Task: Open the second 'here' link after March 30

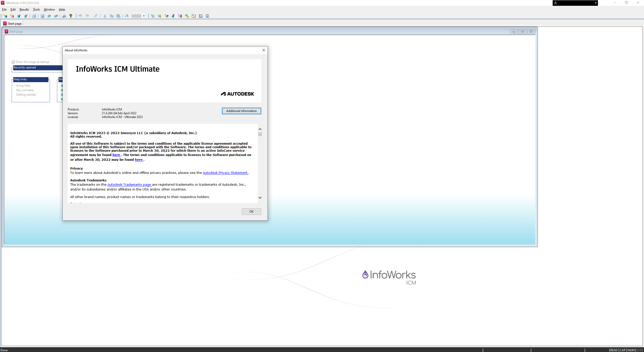Action: click(139, 160)
